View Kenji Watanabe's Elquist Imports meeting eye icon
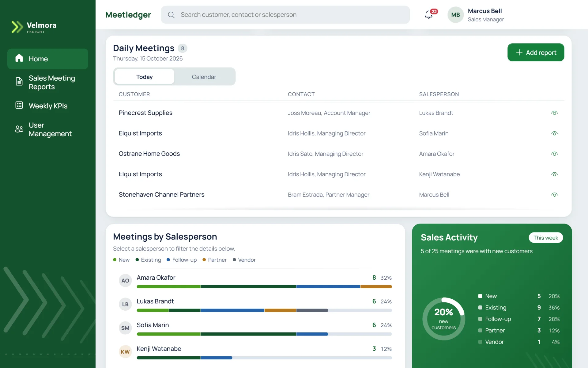Screen dimensions: 588x368 pyautogui.click(x=554, y=174)
